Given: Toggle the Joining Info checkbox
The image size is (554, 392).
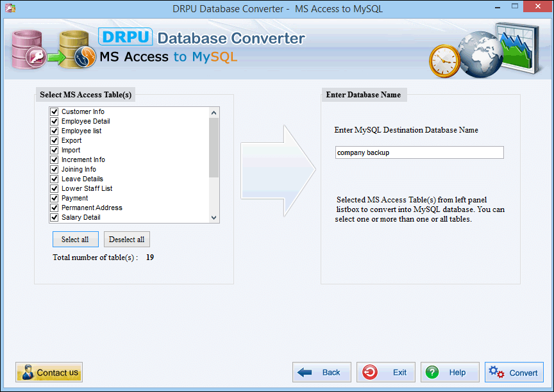Looking at the screenshot, I should (x=54, y=169).
